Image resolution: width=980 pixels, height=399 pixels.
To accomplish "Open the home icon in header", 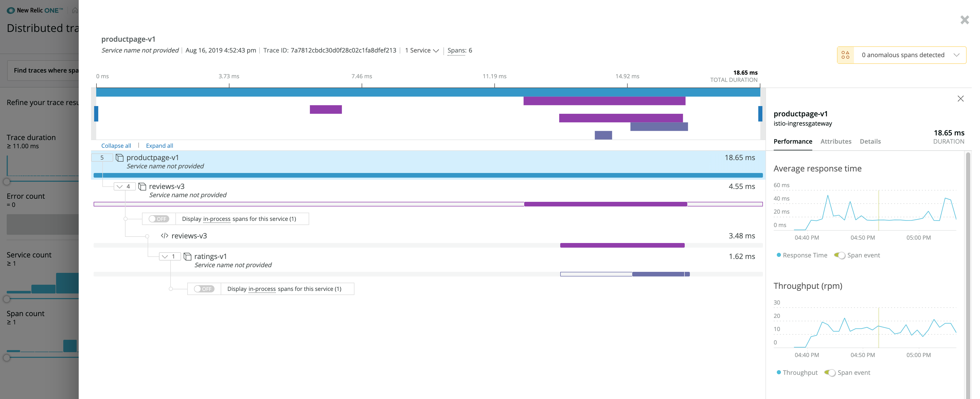I will click(75, 10).
